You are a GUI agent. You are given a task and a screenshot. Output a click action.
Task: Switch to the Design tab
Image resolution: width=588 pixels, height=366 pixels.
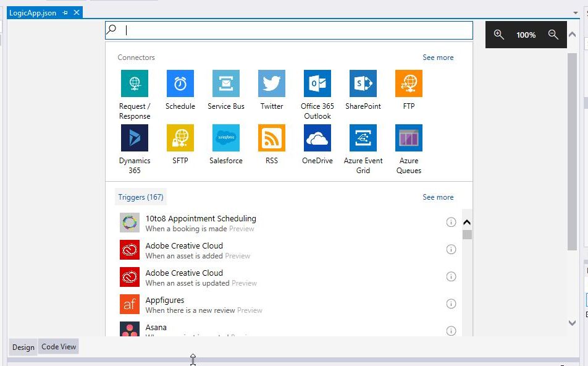pos(23,347)
